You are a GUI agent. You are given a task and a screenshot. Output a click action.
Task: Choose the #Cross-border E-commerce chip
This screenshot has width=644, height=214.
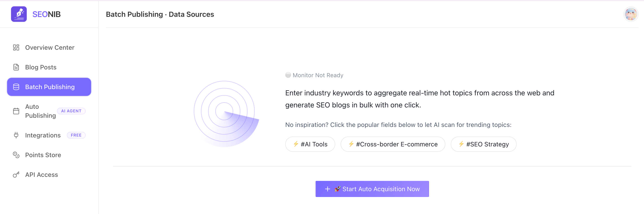pyautogui.click(x=393, y=144)
